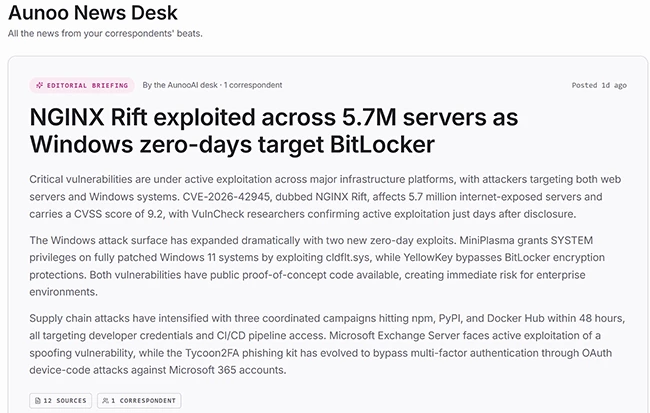Open the 12 Sources list

pos(61,401)
